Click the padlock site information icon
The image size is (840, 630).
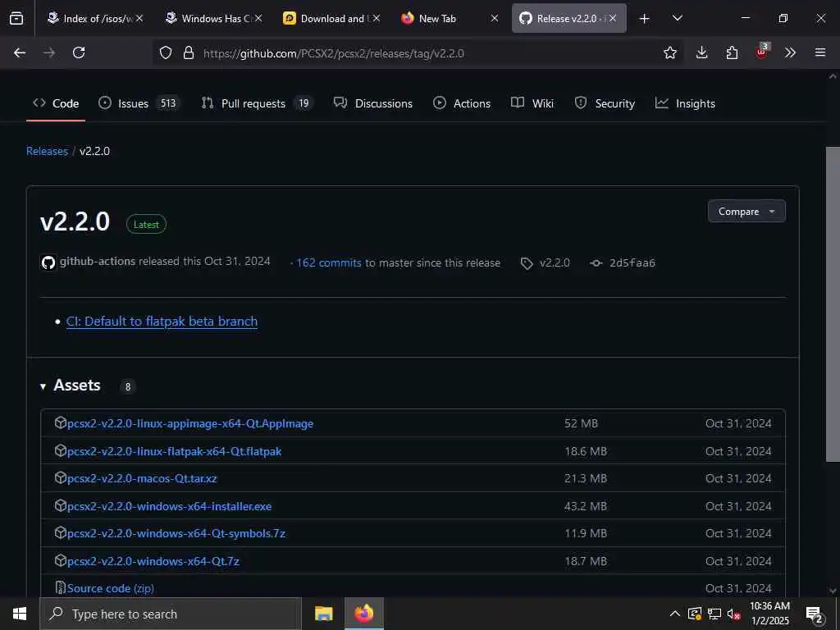point(188,52)
